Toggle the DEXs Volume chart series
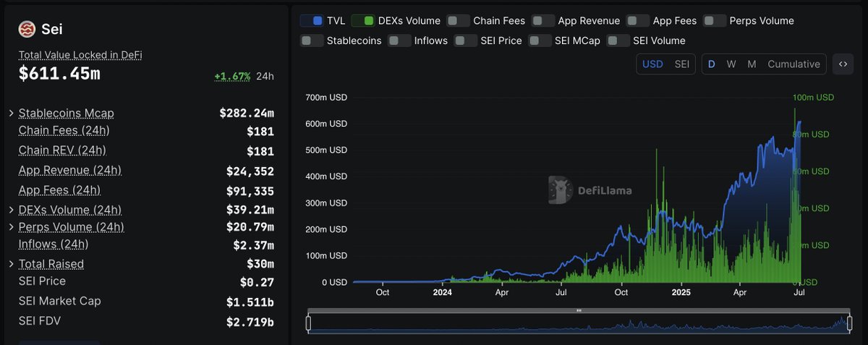The height and width of the screenshot is (345, 868). (363, 20)
